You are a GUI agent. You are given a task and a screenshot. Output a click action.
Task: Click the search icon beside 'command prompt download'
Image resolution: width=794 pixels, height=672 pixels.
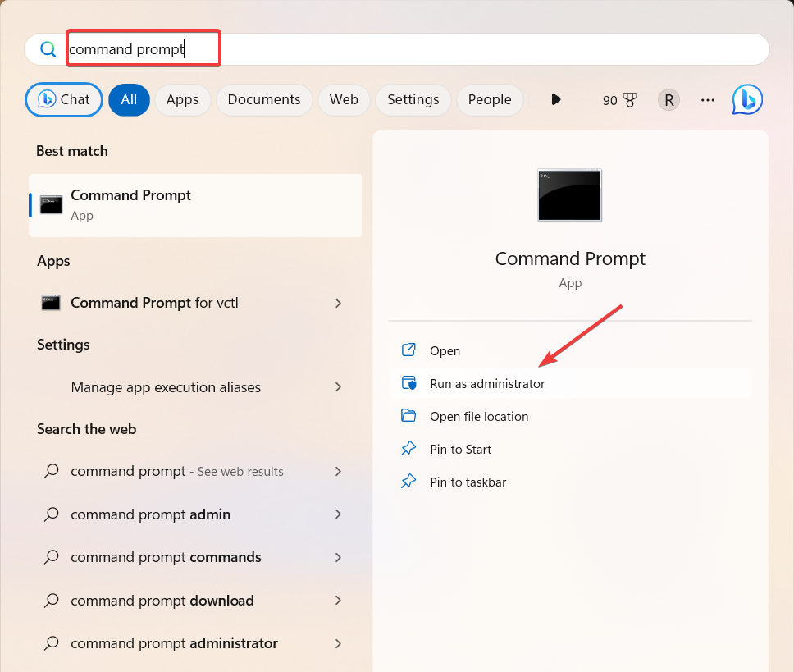tap(51, 600)
